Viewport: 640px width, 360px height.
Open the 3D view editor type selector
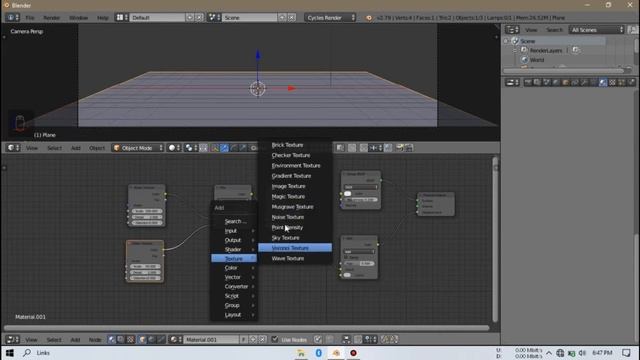(13, 148)
